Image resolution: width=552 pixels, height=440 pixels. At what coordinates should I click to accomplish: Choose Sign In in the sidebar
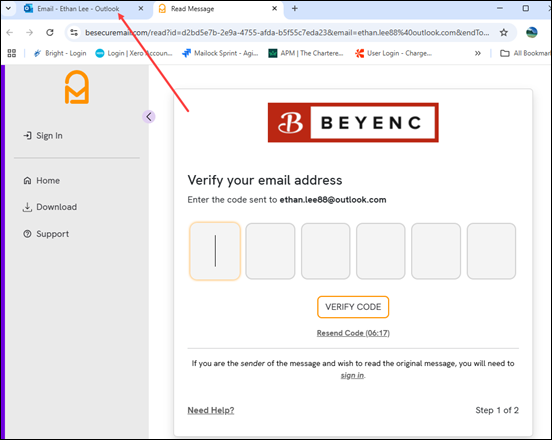43,136
